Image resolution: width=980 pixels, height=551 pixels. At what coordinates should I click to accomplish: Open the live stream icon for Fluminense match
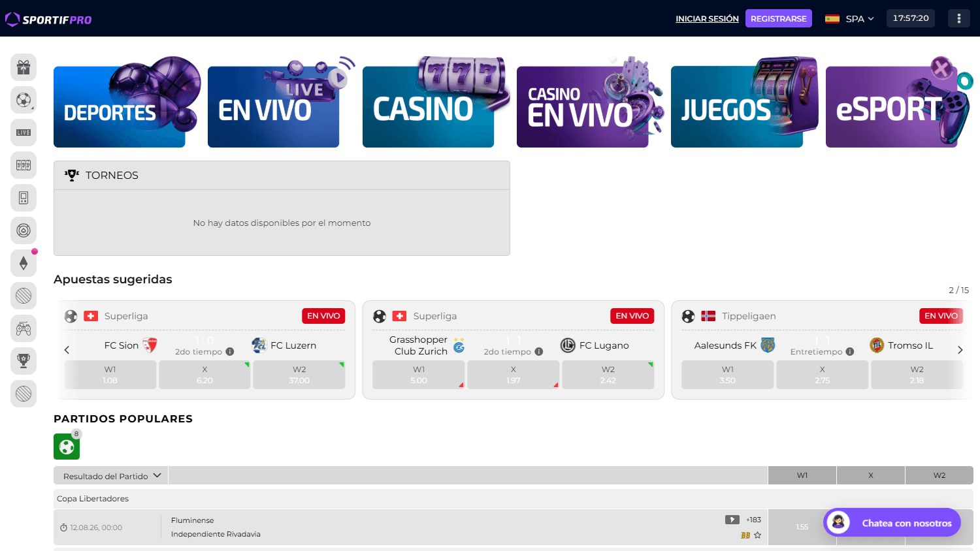click(732, 520)
